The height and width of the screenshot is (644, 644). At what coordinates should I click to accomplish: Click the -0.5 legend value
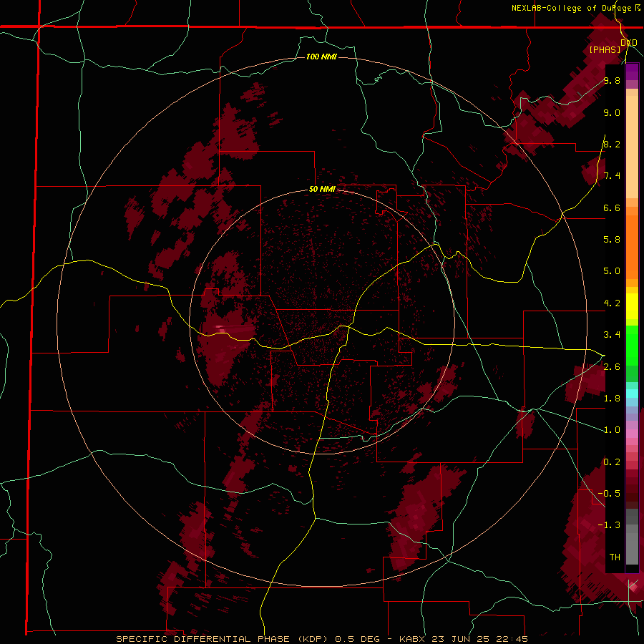click(609, 493)
